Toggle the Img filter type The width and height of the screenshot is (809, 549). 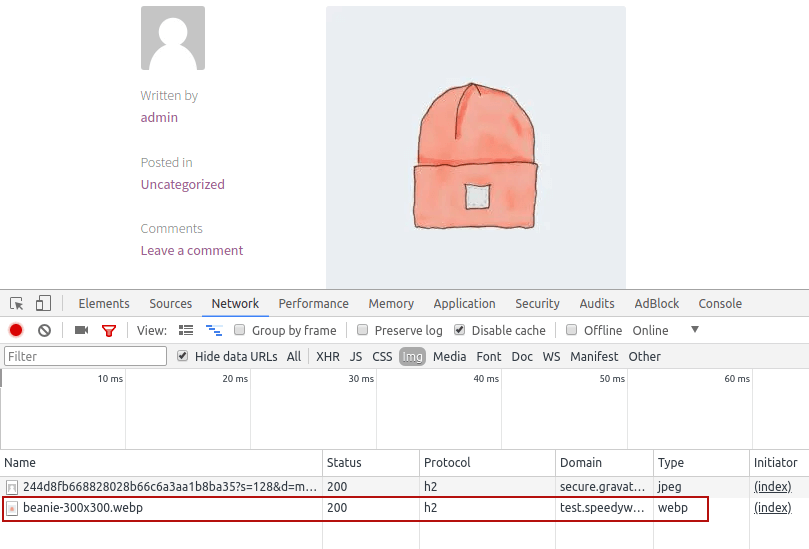click(412, 357)
